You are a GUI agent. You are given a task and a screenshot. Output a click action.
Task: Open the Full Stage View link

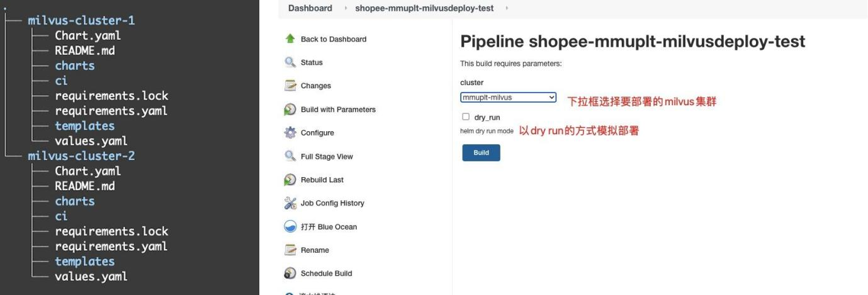coord(327,156)
